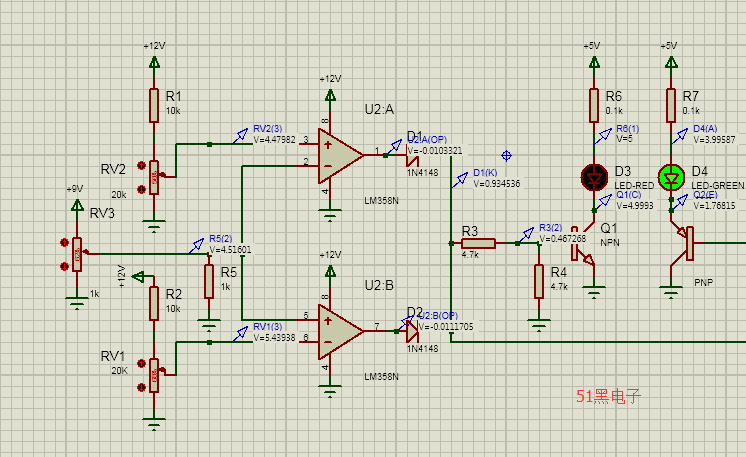Select the green LED D4 symbol
The image size is (746, 457).
tap(671, 177)
